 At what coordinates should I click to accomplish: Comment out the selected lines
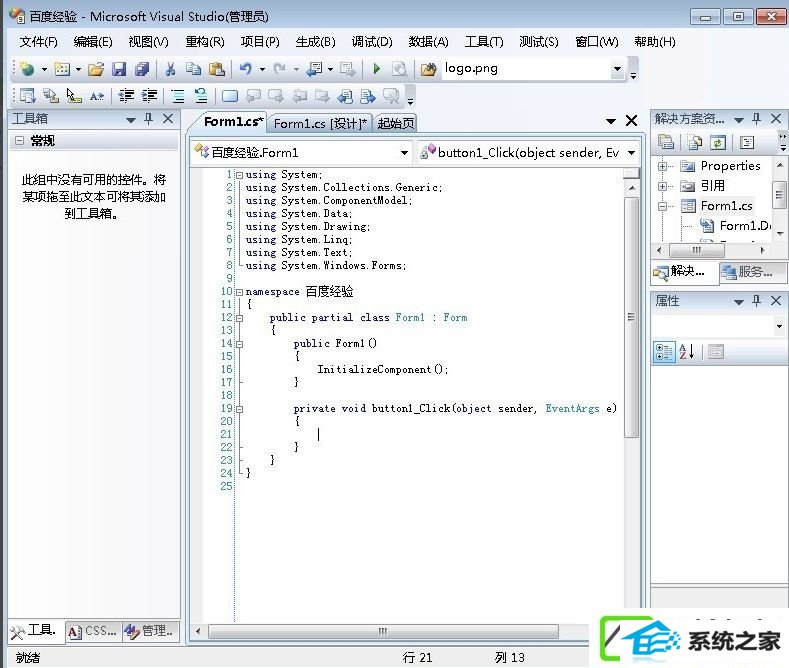(177, 96)
